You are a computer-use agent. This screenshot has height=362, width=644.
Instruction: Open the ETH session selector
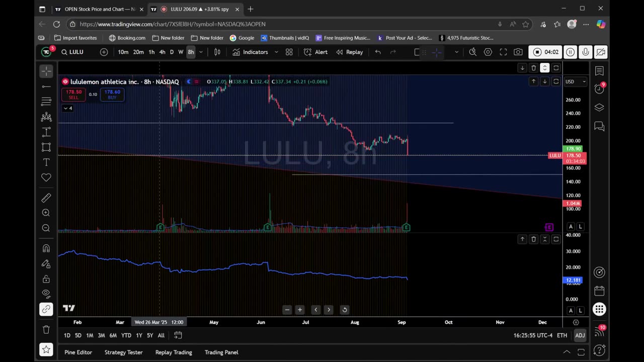click(x=562, y=335)
